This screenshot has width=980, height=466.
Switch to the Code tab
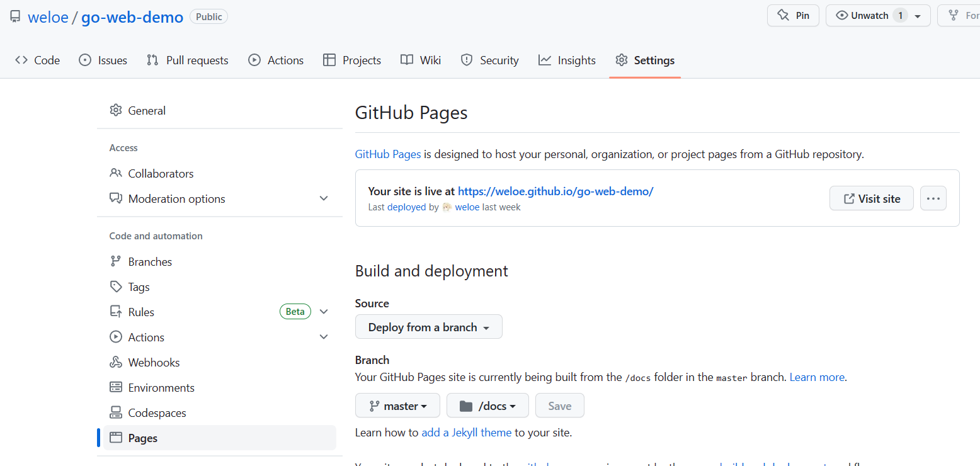point(38,60)
